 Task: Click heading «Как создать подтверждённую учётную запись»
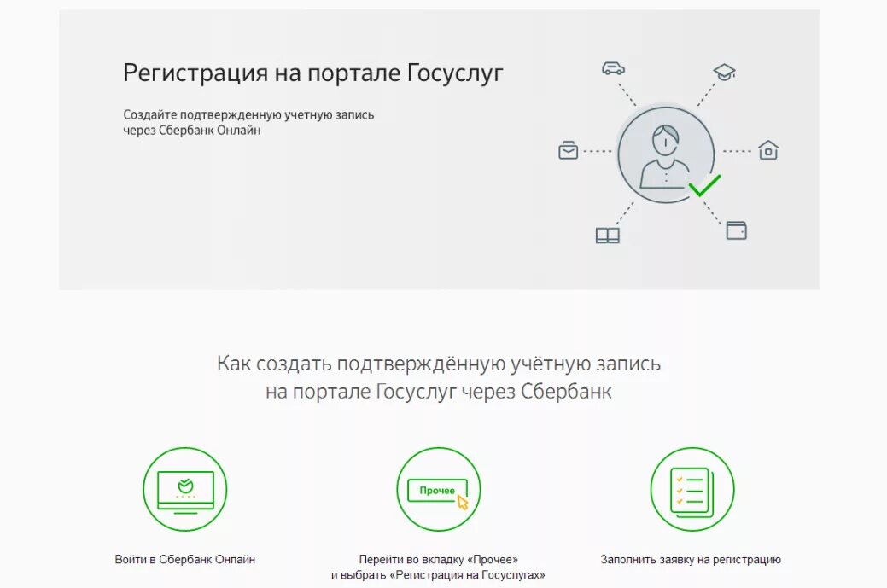tap(439, 364)
